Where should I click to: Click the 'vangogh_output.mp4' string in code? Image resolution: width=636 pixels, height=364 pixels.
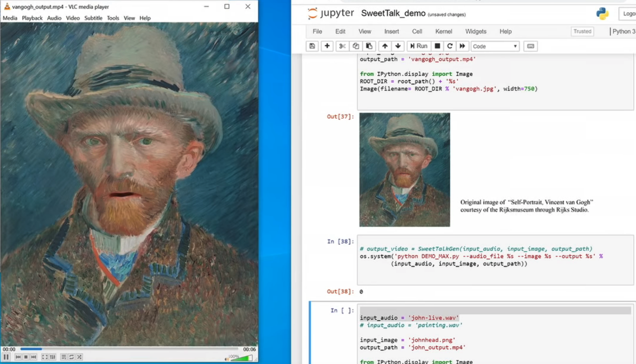point(442,59)
